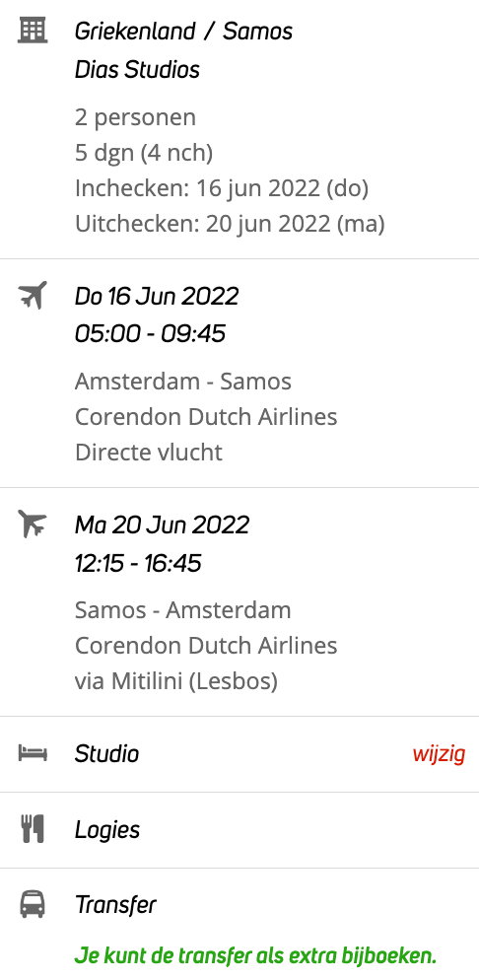Select the Do 16 Jun 2022 date
The height and width of the screenshot is (980, 479).
pyautogui.click(x=157, y=296)
